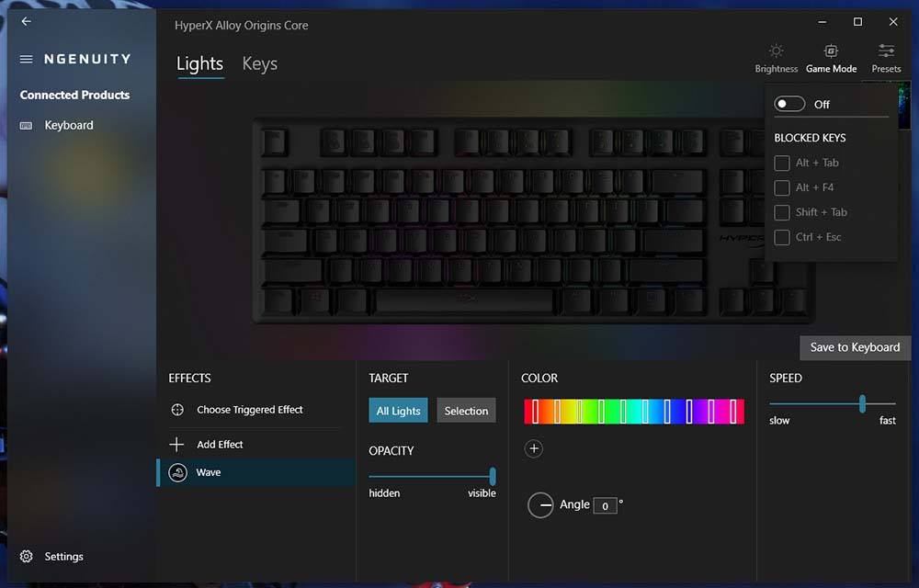Click the Angle value input field

605,505
